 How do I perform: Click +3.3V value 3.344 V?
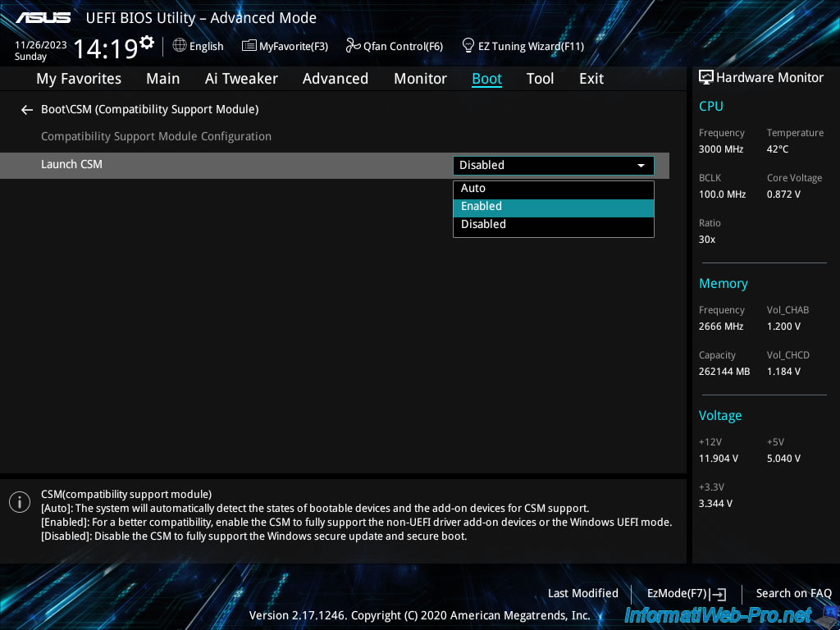click(x=715, y=504)
